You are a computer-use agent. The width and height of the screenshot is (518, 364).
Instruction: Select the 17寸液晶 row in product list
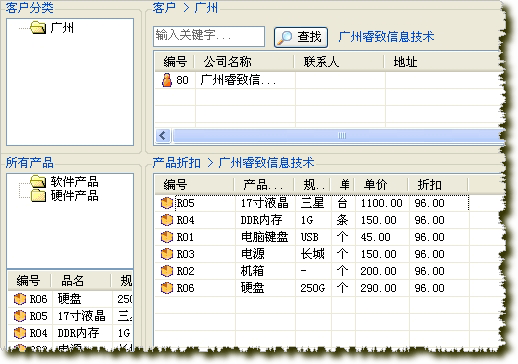click(x=71, y=316)
